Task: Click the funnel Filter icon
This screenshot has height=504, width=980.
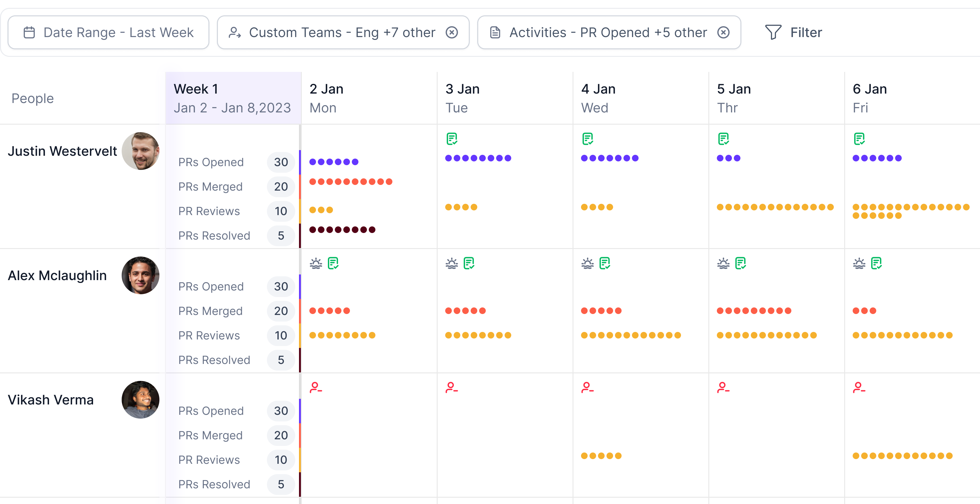Action: pyautogui.click(x=773, y=32)
